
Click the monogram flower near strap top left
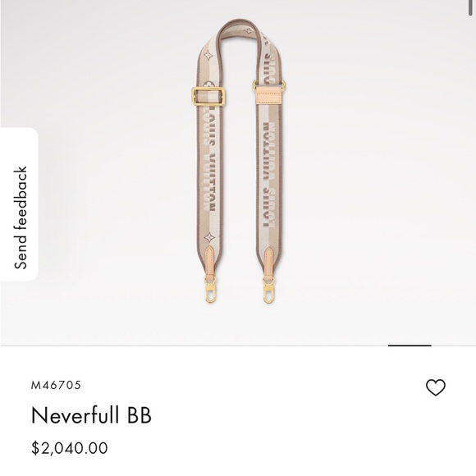coord(208,55)
